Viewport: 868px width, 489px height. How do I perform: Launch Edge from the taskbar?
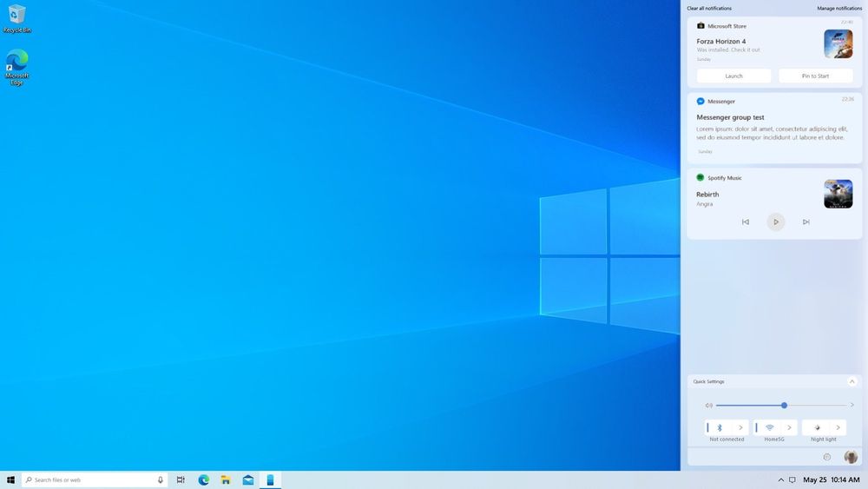pyautogui.click(x=204, y=479)
